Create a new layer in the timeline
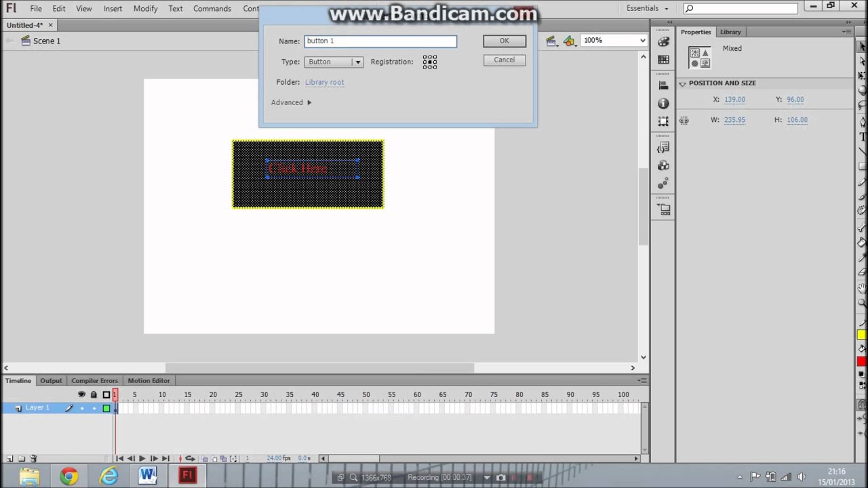 click(x=9, y=459)
